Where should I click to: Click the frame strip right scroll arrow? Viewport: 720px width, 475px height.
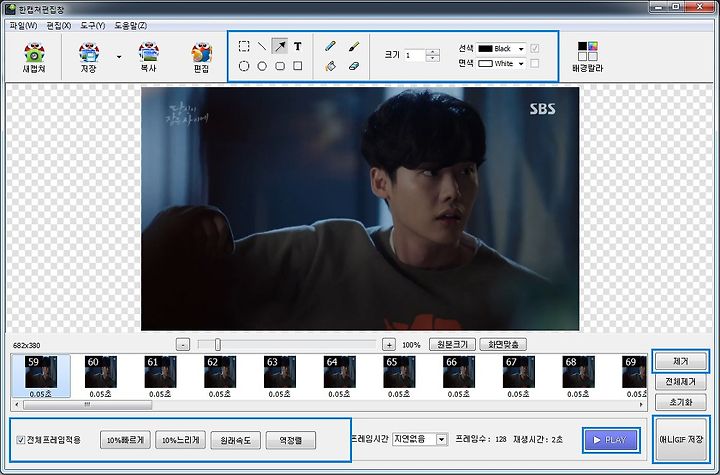pyautogui.click(x=641, y=405)
